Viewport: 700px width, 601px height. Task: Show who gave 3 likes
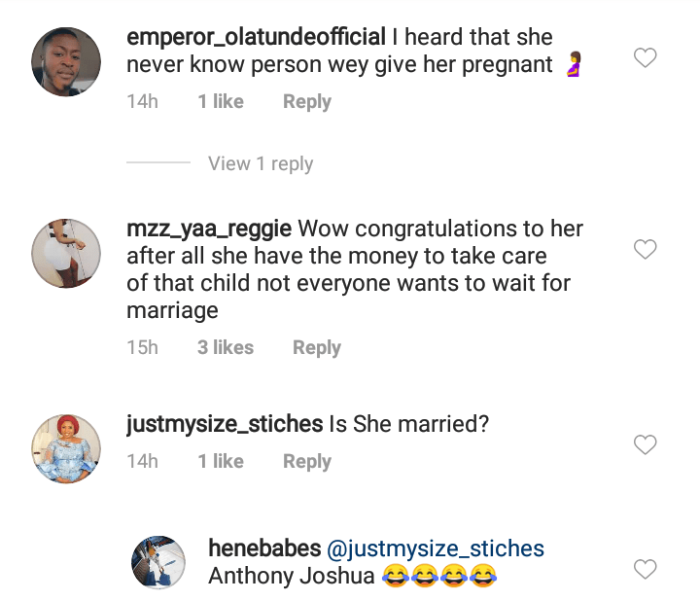coord(226,347)
